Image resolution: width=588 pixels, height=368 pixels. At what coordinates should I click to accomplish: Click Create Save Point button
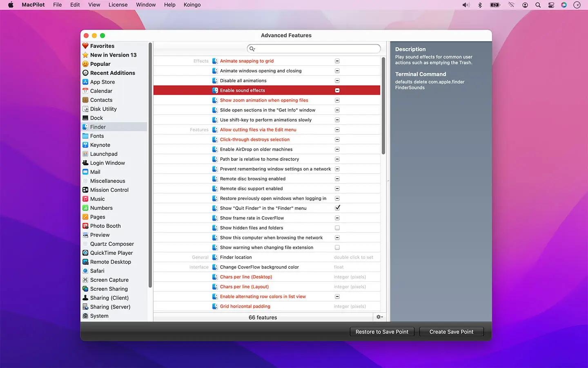pos(451,332)
